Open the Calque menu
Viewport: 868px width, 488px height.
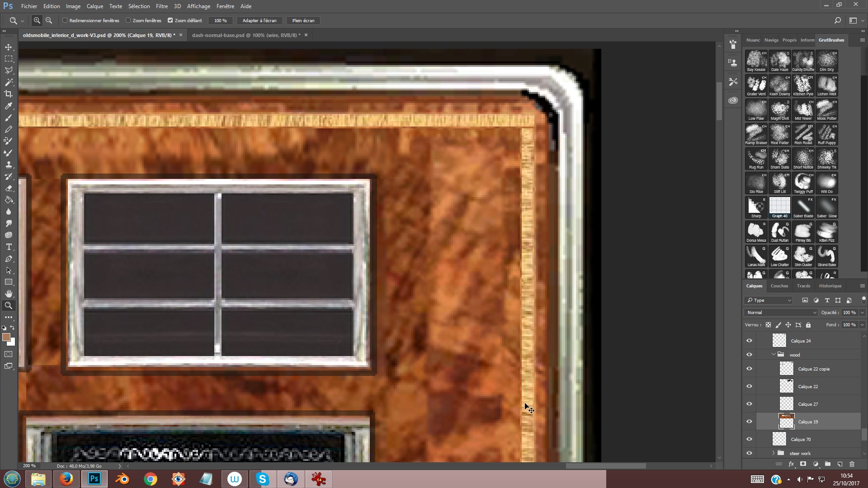[95, 6]
